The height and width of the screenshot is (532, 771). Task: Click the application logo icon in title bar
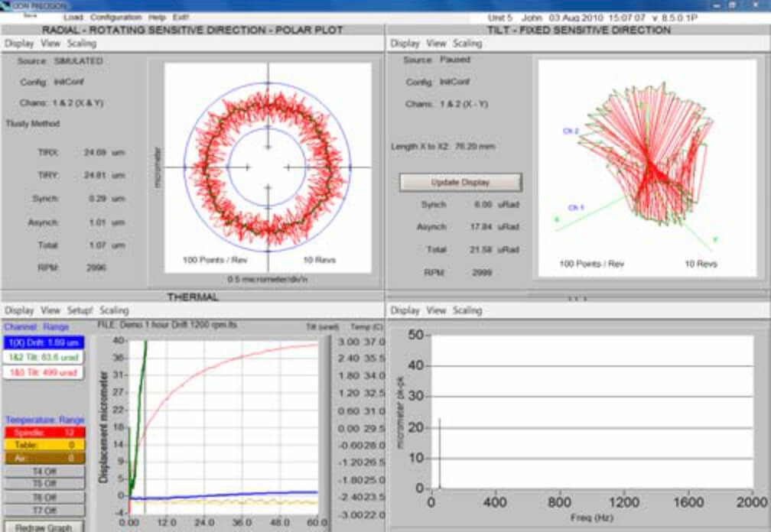[6, 5]
